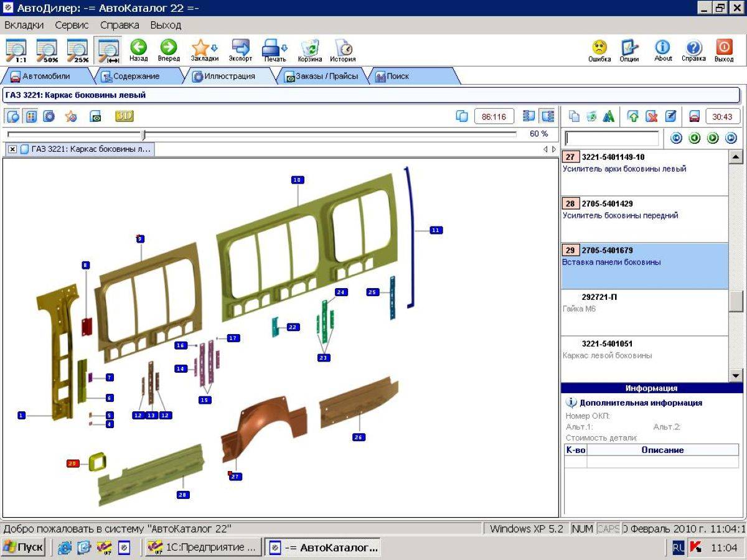
Task: Open the Закладки bookmarks dropdown arrow
Action: [x=214, y=48]
